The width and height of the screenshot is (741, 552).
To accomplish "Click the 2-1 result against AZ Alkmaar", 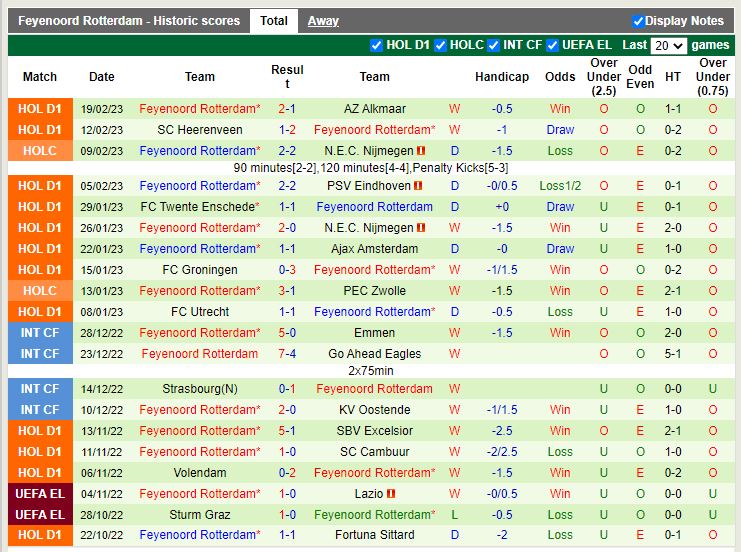I will (287, 109).
